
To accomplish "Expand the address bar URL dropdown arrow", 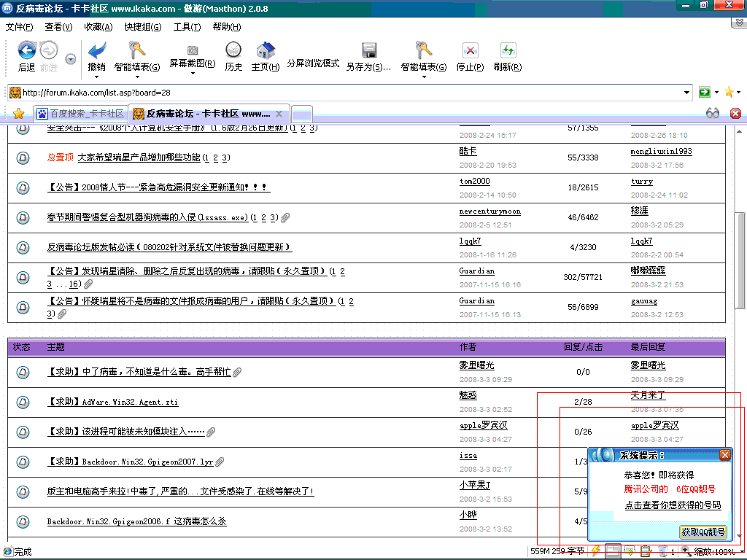I will click(687, 93).
